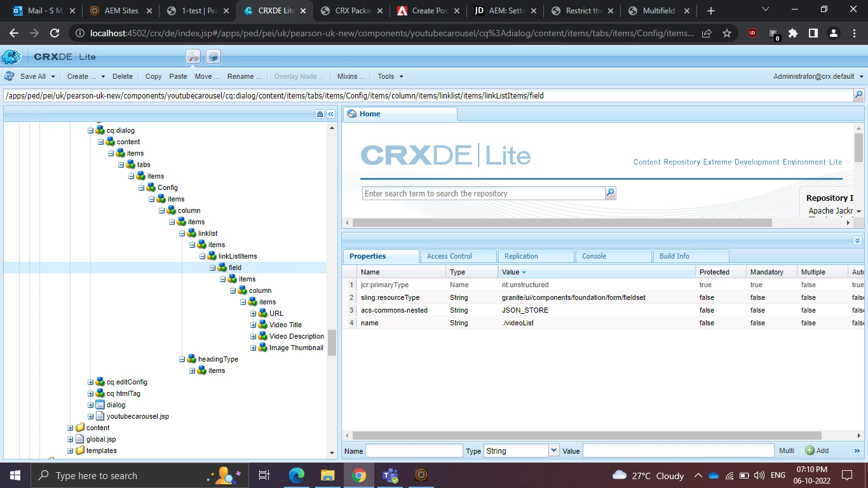Expand the Image Thumbnail node
The image size is (868, 488).
(x=253, y=348)
